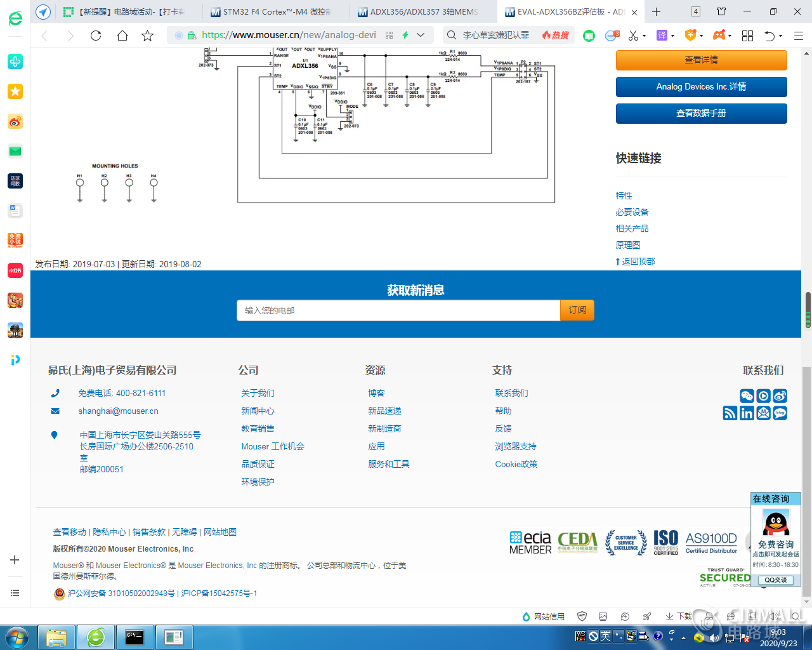Open a new browser tab
Screen dimensions: 812x650
pos(656,11)
